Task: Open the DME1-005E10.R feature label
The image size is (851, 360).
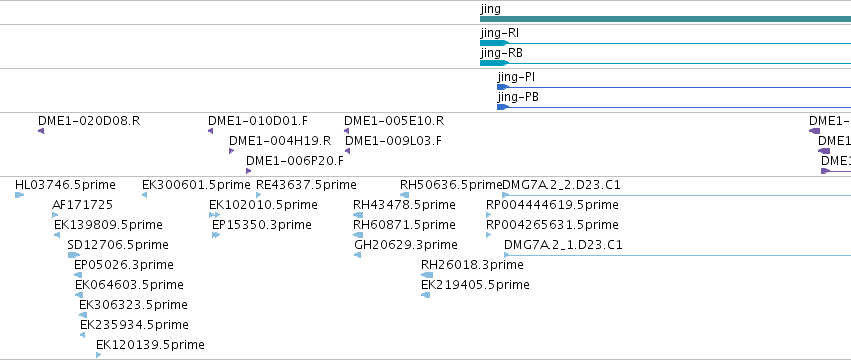Action: tap(394, 121)
